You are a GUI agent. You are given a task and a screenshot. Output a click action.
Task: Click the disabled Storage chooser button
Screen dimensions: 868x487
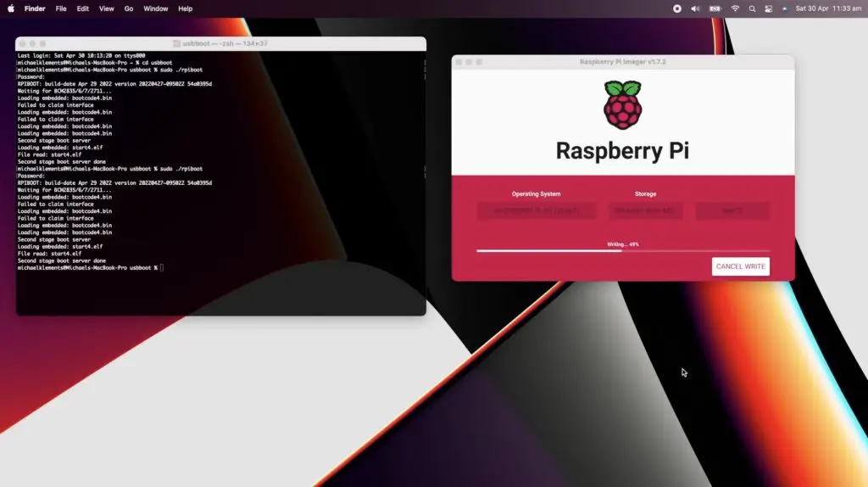(x=645, y=210)
